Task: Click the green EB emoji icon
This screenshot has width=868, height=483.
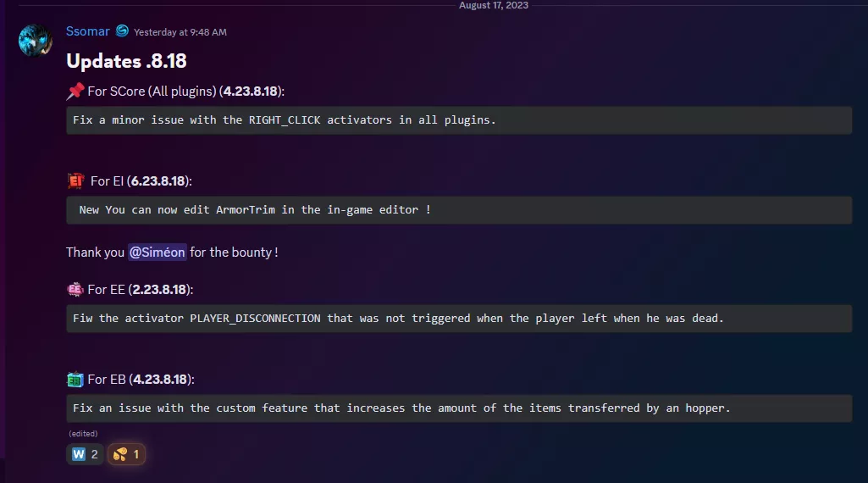Action: [x=75, y=379]
